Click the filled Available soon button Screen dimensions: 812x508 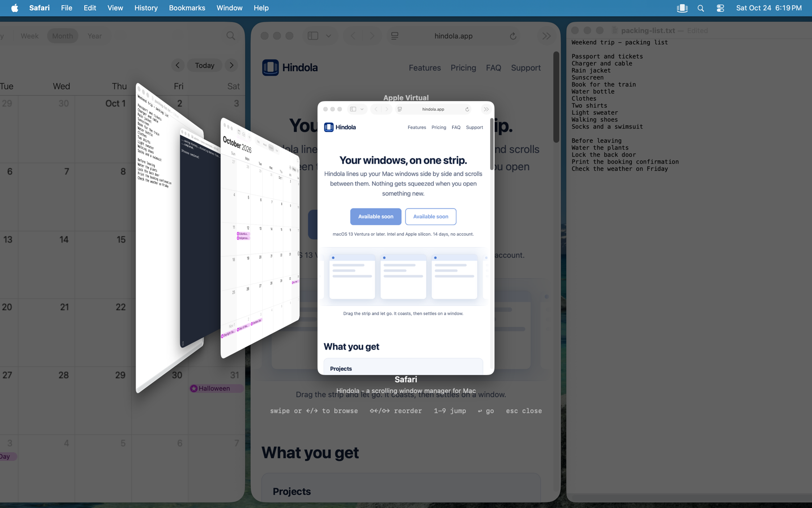(376, 216)
